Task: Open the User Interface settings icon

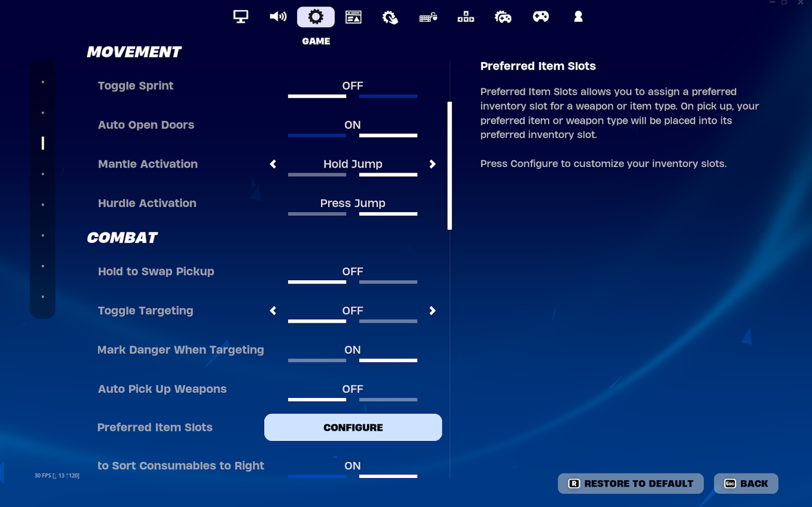Action: [353, 17]
